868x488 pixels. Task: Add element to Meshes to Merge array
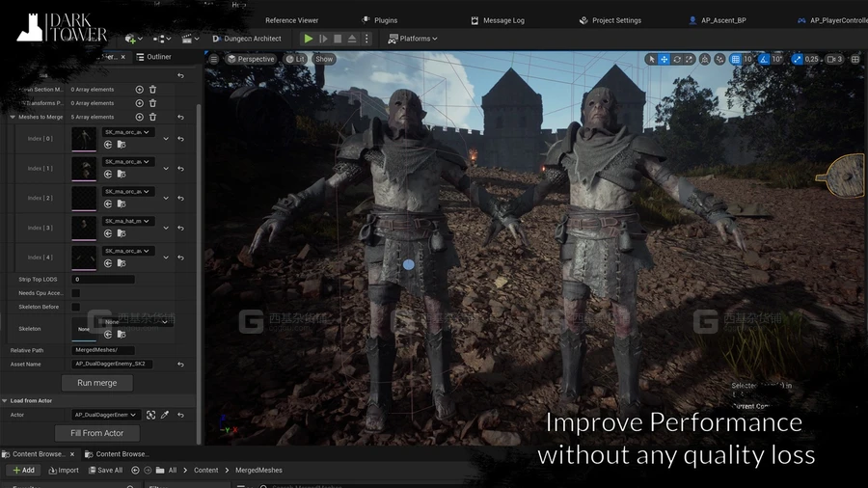(x=140, y=117)
